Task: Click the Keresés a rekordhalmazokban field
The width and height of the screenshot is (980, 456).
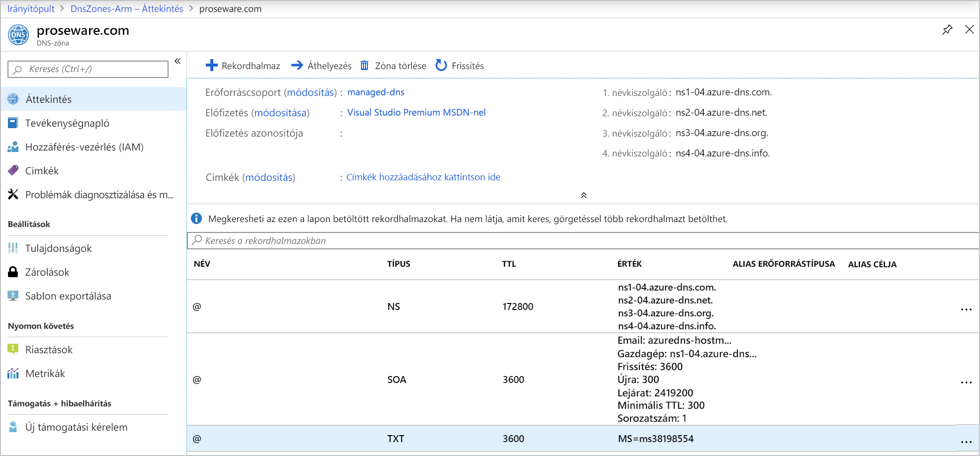Action: coord(583,240)
